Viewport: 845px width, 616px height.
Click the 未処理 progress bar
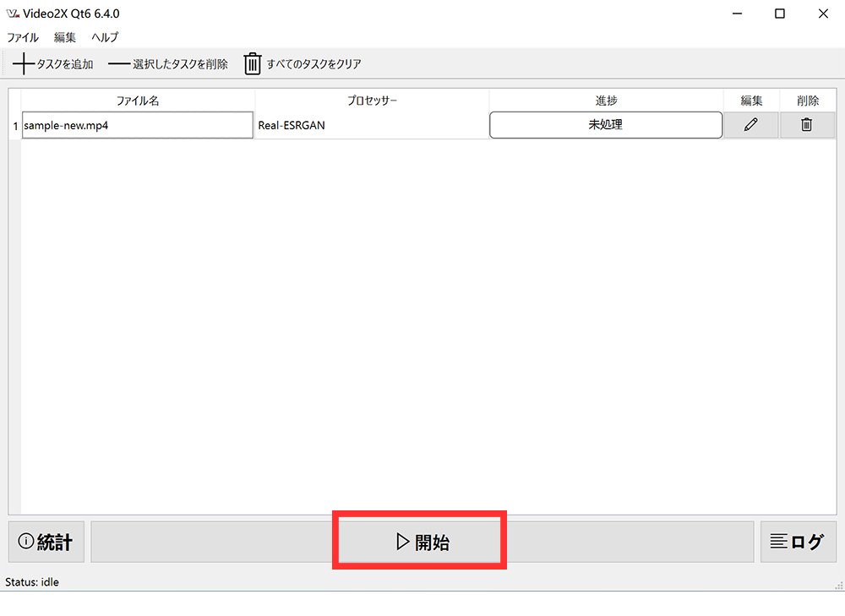605,124
